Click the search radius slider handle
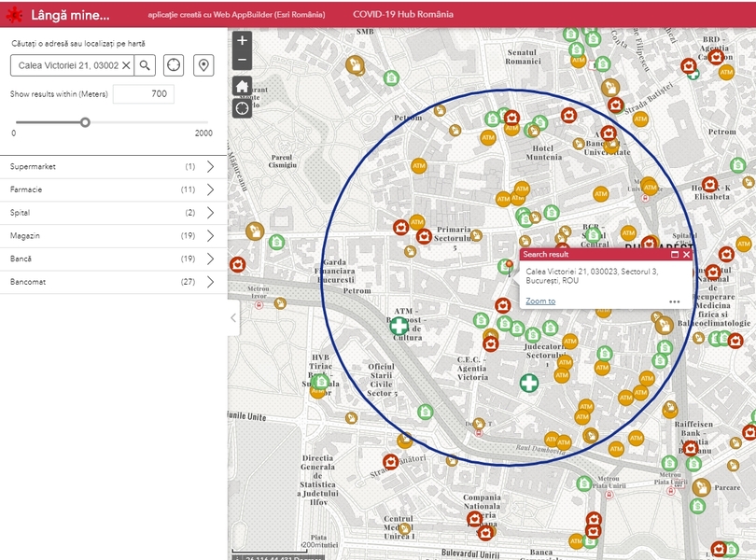Viewport: 756px width, 560px height. tap(85, 122)
